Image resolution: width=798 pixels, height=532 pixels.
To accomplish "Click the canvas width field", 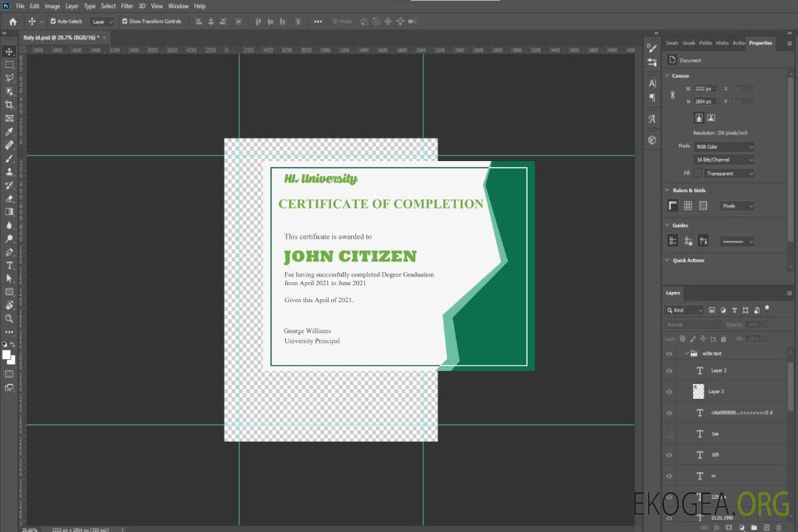I will [x=705, y=89].
